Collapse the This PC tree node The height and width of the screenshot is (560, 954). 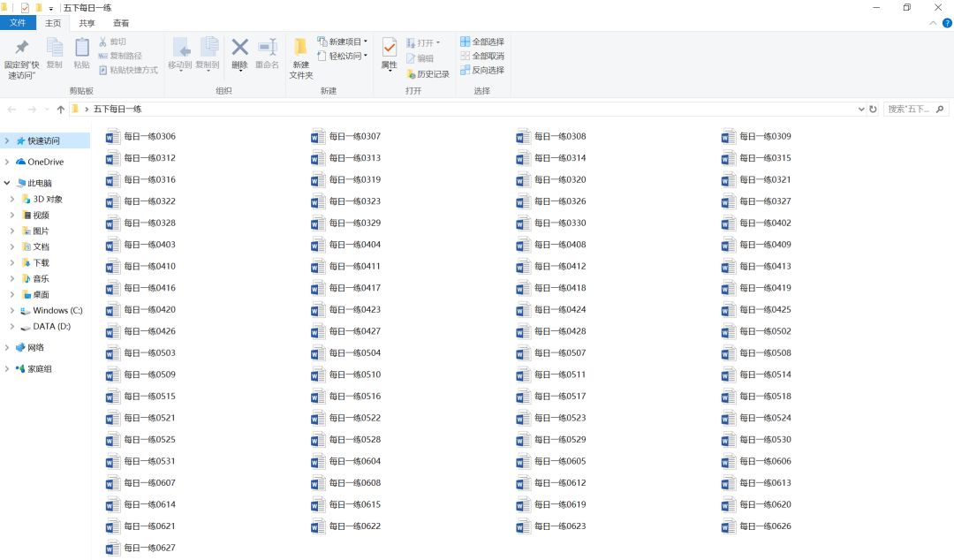7,183
